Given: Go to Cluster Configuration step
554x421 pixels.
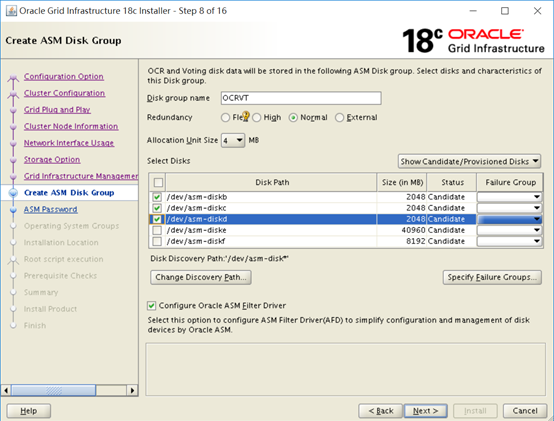Looking at the screenshot, I should point(64,93).
